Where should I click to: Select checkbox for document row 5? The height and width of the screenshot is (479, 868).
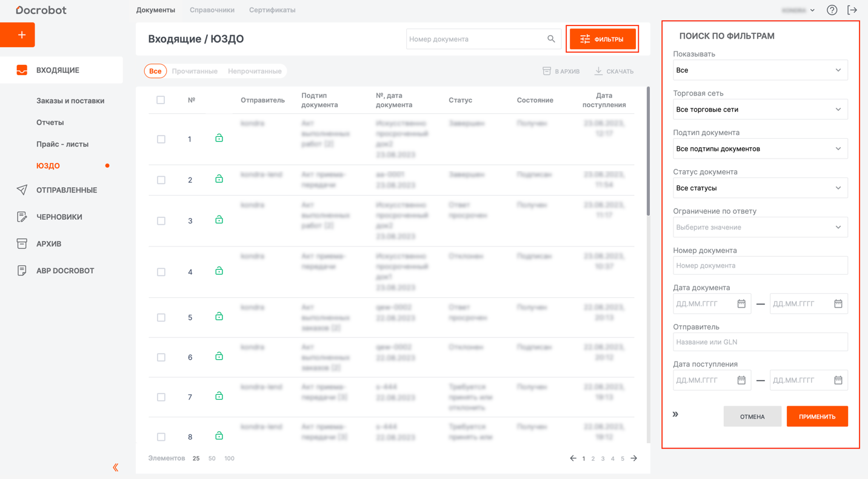pyautogui.click(x=161, y=317)
